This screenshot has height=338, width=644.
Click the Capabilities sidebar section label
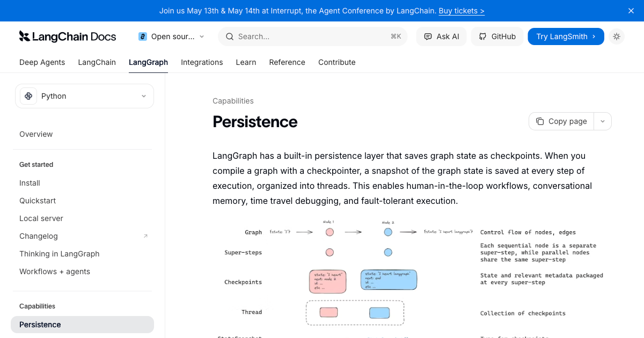[x=38, y=306]
